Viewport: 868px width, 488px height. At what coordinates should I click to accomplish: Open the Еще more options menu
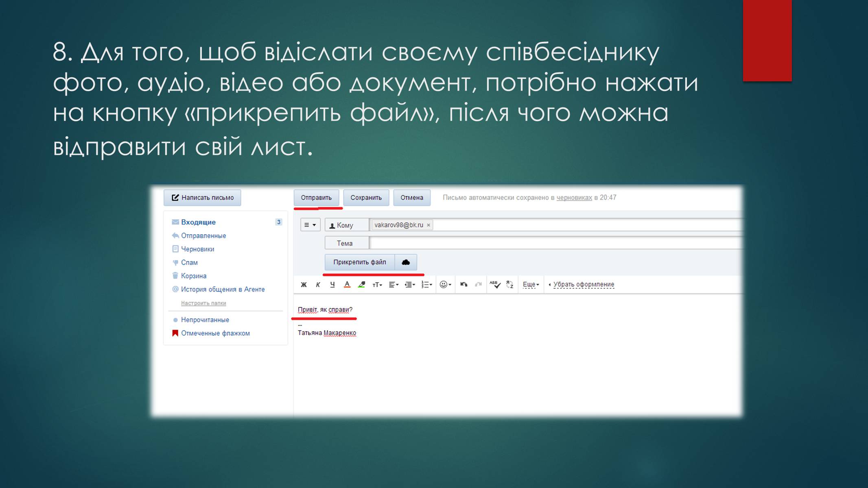[x=531, y=285]
